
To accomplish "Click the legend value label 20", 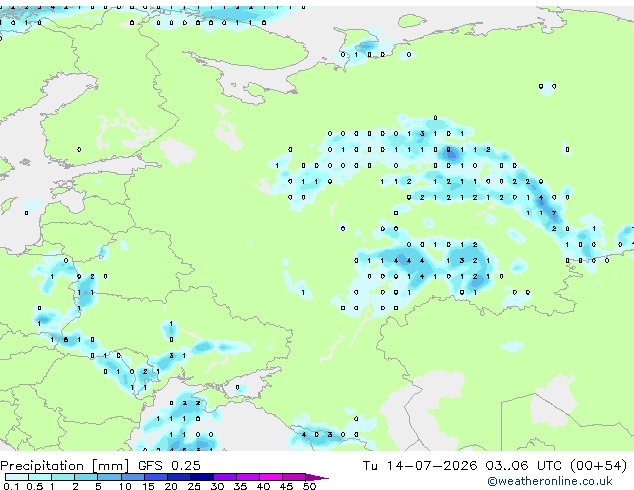I will tap(171, 486).
